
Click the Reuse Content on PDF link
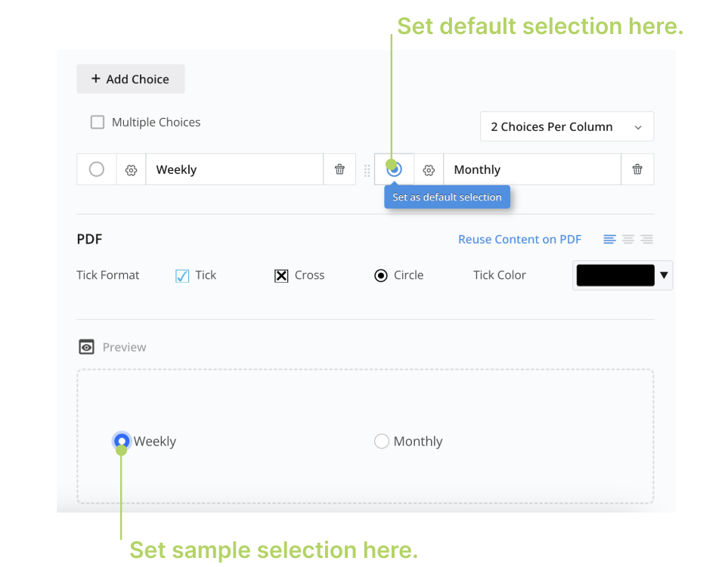click(x=519, y=240)
